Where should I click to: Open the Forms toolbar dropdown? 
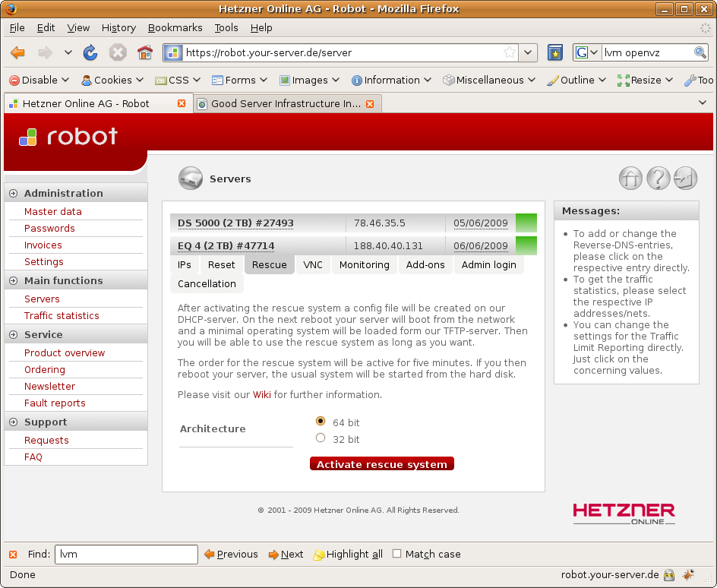click(239, 80)
